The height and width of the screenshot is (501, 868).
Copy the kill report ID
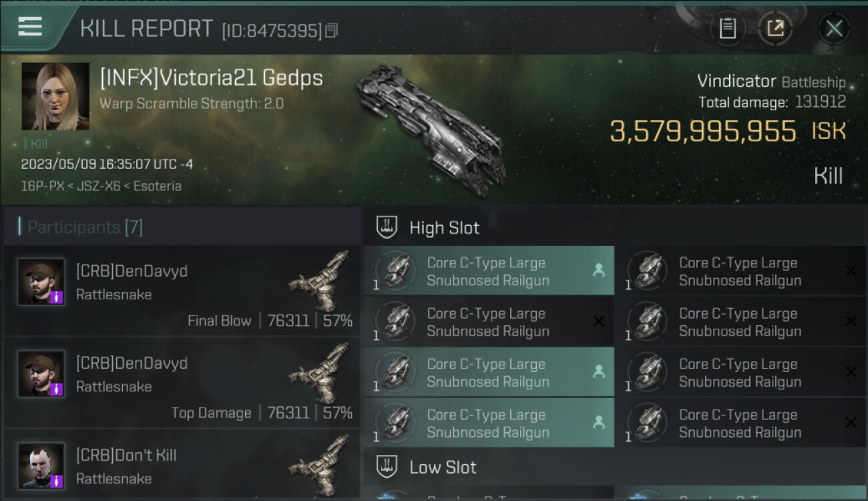(x=332, y=31)
